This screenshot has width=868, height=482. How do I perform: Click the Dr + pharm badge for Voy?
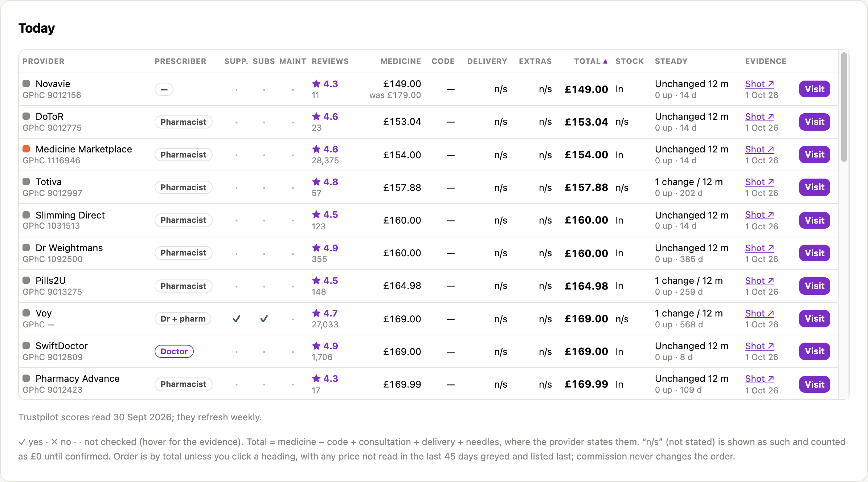(x=183, y=319)
